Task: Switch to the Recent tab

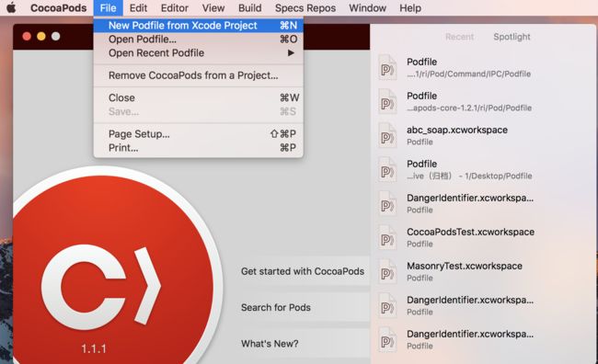Action: pyautogui.click(x=459, y=37)
